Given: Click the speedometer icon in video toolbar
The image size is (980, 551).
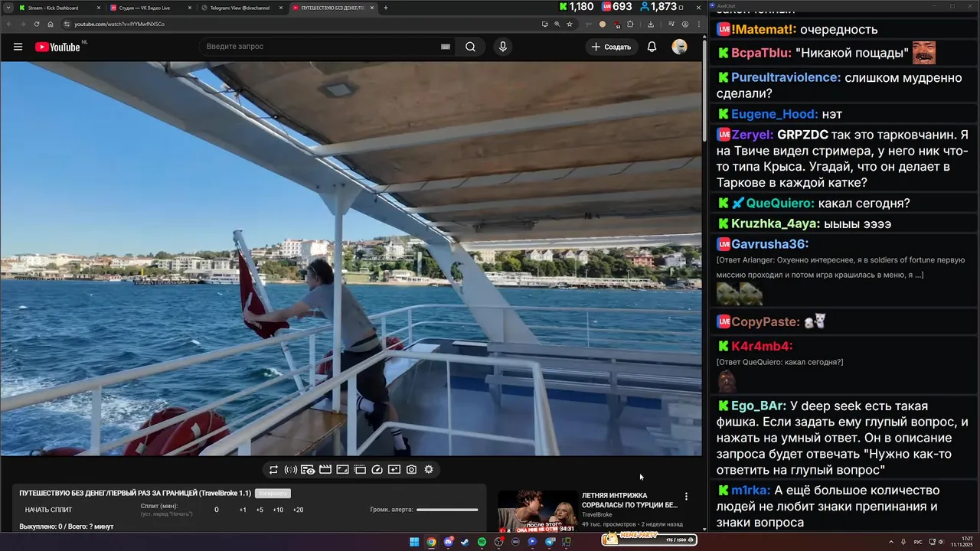Looking at the screenshot, I should pos(377,469).
